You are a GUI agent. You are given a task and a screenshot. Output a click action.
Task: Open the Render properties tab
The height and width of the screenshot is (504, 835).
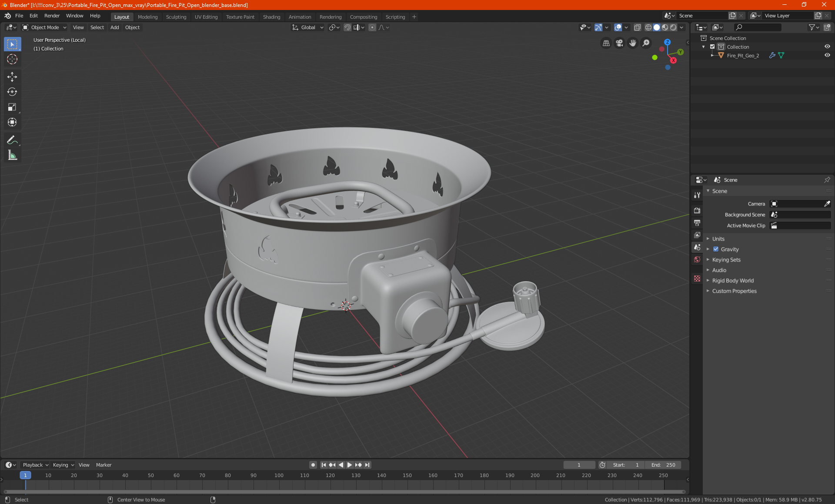(697, 211)
